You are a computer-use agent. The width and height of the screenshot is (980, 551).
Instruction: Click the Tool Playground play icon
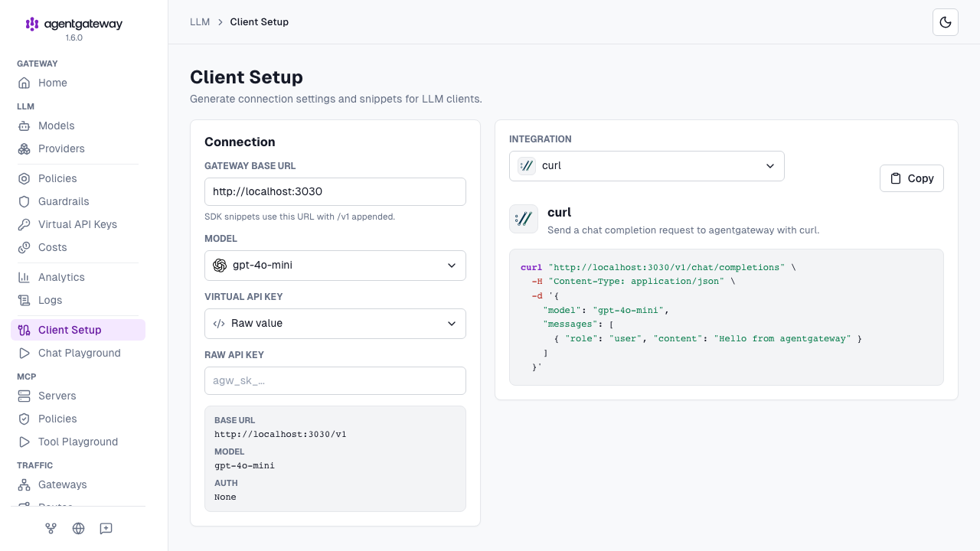[24, 442]
